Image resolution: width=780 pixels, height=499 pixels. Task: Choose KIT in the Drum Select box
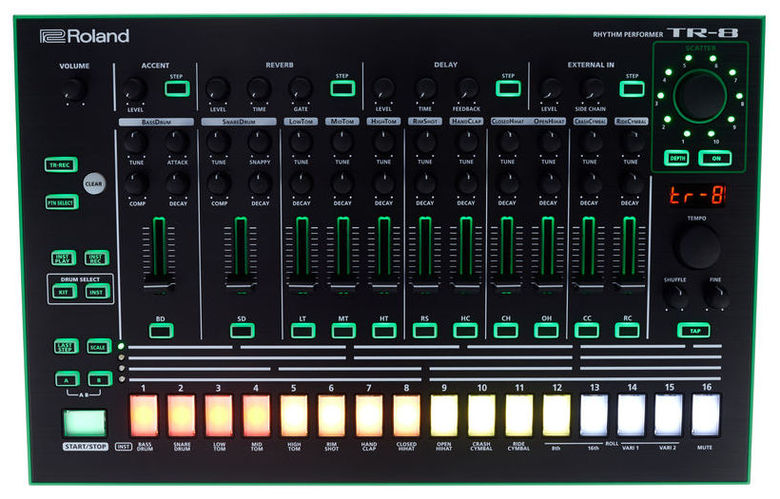(x=64, y=292)
